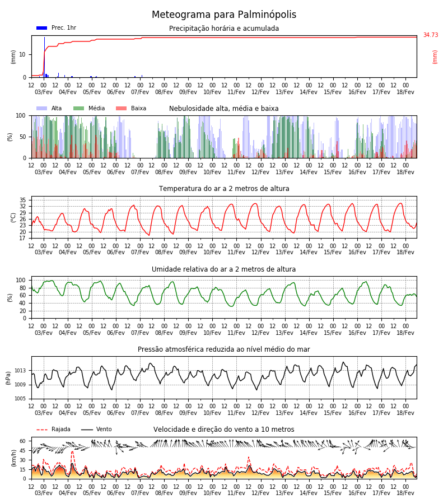Image resolution: width=448 pixels, height=504 pixels.
Task: Click the Temperatura do ar a 2 metros title
Action: coord(224,189)
